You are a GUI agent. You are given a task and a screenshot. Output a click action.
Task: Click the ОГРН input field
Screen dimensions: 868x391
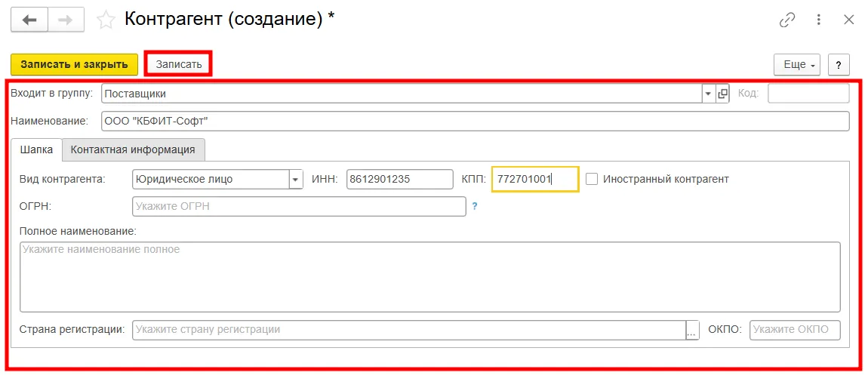pos(300,207)
